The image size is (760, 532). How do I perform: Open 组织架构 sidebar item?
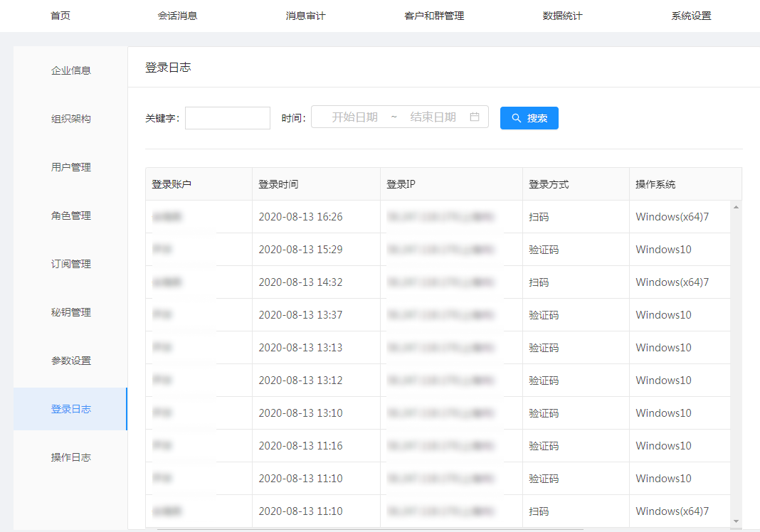71,119
